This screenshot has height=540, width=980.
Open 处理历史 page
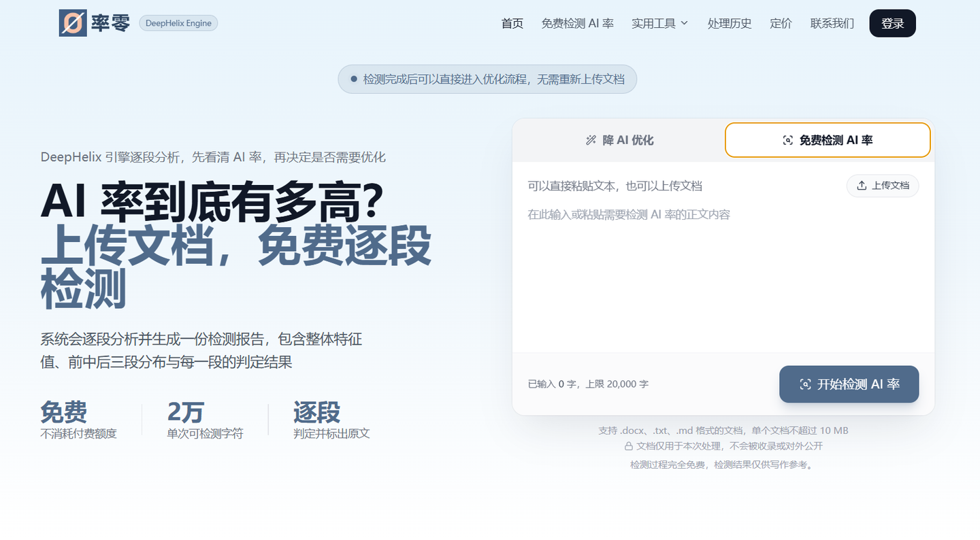[730, 23]
